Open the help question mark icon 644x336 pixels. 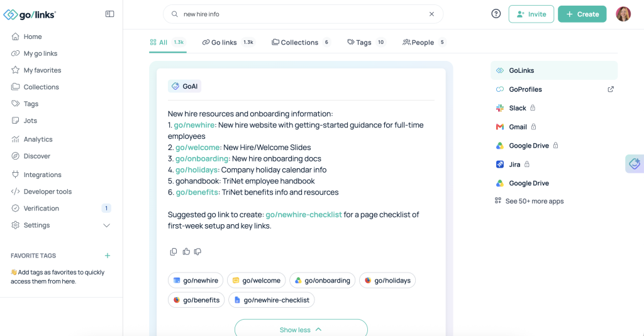(496, 14)
